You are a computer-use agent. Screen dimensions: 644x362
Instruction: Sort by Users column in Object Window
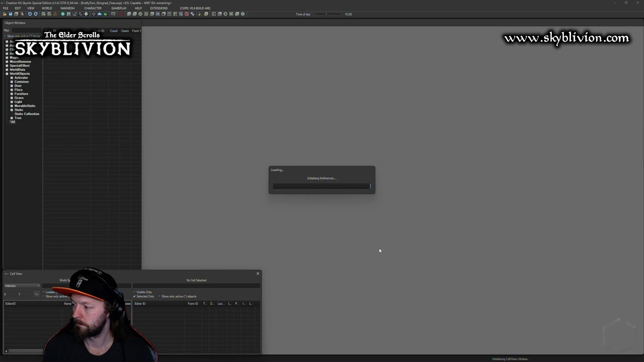tap(125, 31)
